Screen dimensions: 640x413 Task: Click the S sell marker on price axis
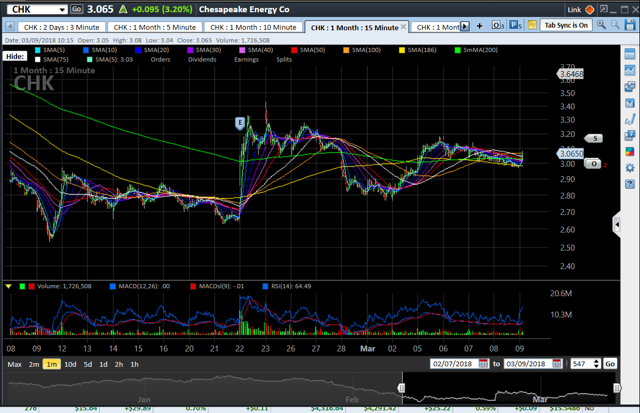tap(595, 138)
